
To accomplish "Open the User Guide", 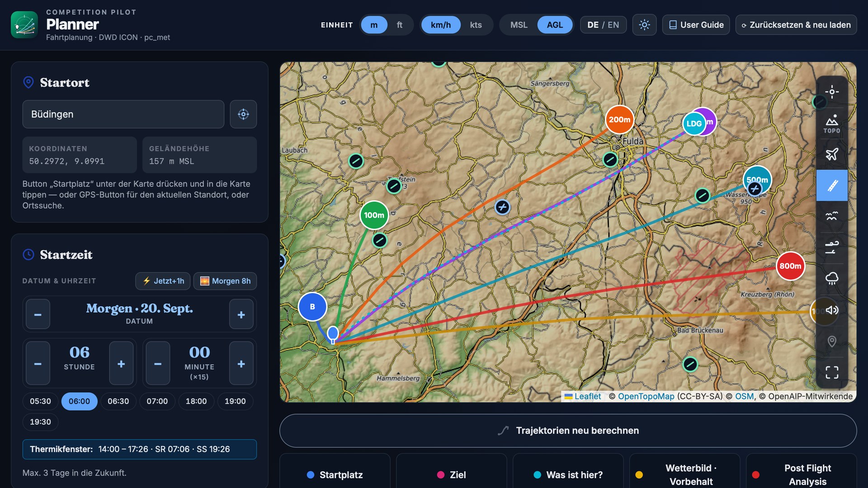I will pyautogui.click(x=696, y=25).
